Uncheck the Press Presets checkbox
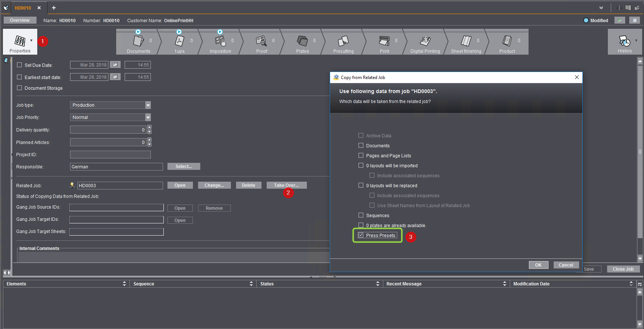Screen dimensions: 644x329 coord(361,235)
